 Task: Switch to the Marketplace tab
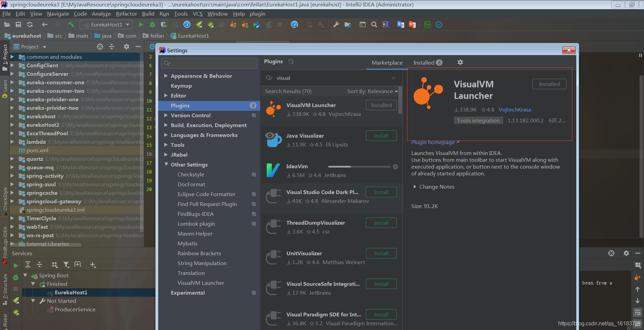[x=387, y=63]
